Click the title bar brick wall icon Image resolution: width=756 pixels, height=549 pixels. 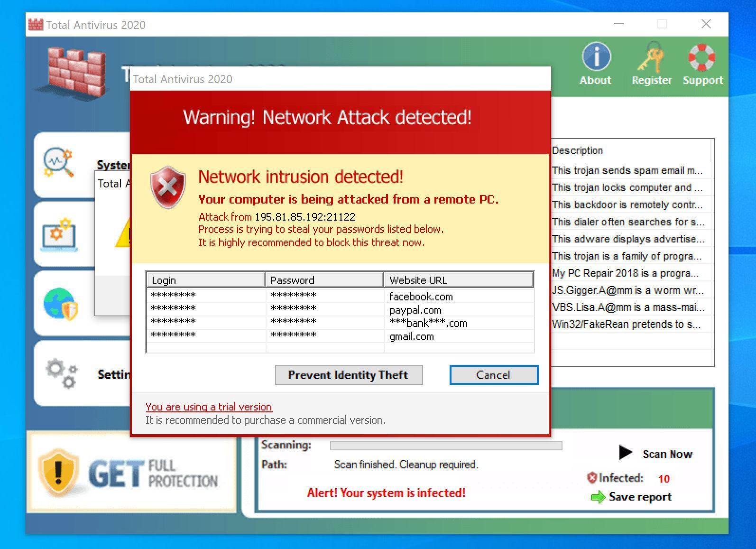pos(36,25)
